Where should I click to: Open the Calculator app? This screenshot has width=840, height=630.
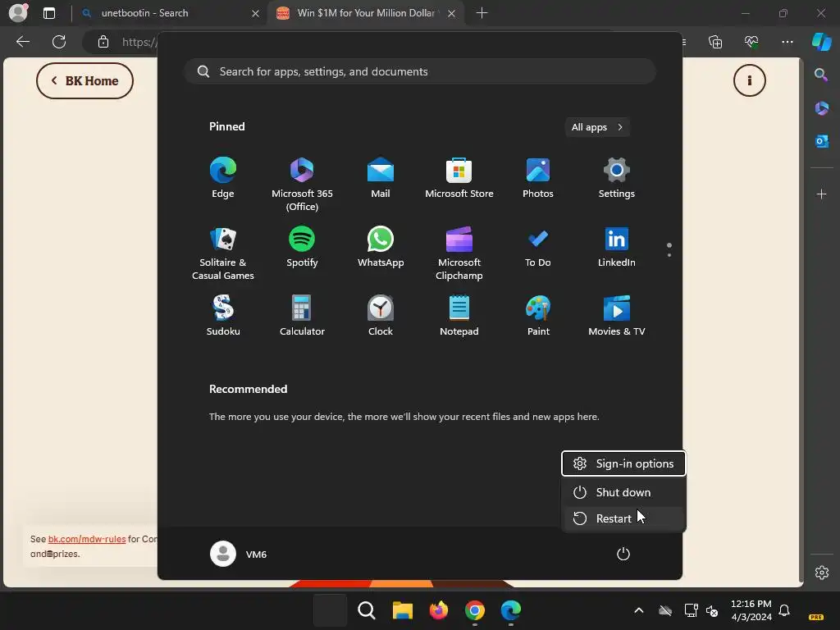tap(302, 316)
